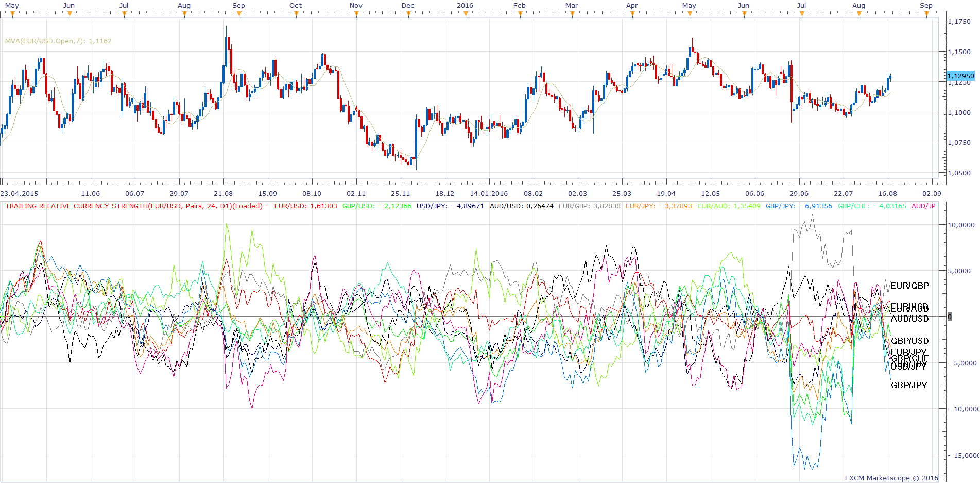Click the EUR/GBP: 3,82838 legend entry

589,206
